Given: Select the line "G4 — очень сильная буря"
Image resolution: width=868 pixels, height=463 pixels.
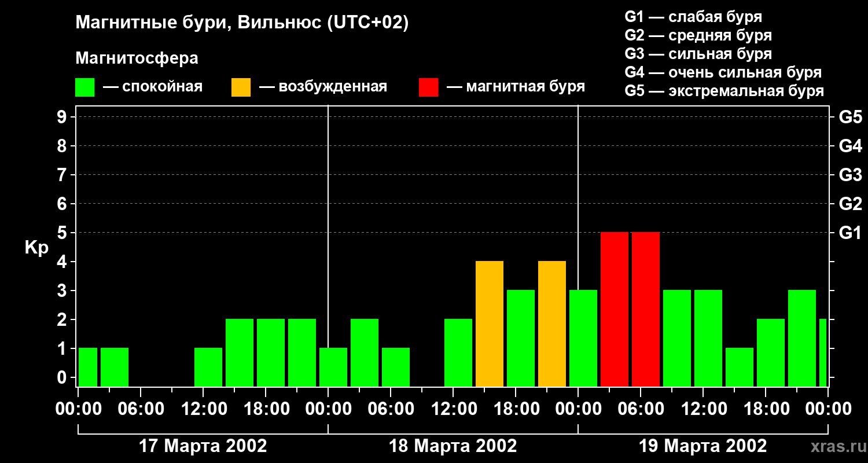Looking at the screenshot, I should (x=723, y=72).
